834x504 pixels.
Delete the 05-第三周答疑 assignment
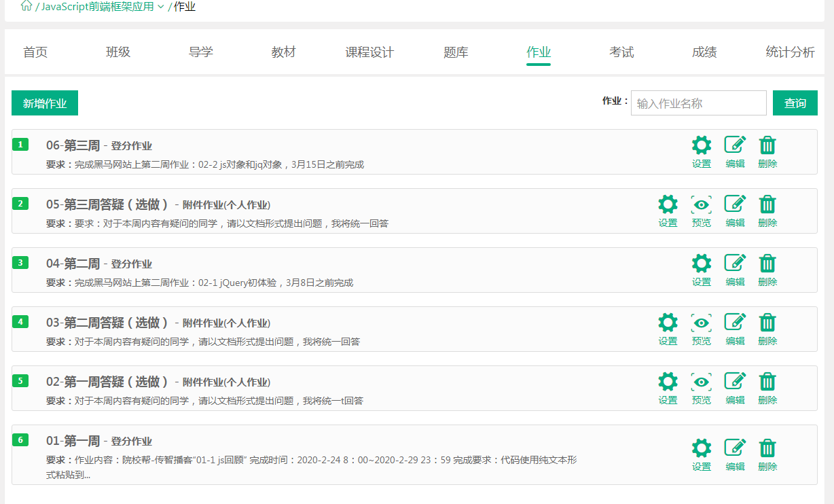tap(767, 211)
